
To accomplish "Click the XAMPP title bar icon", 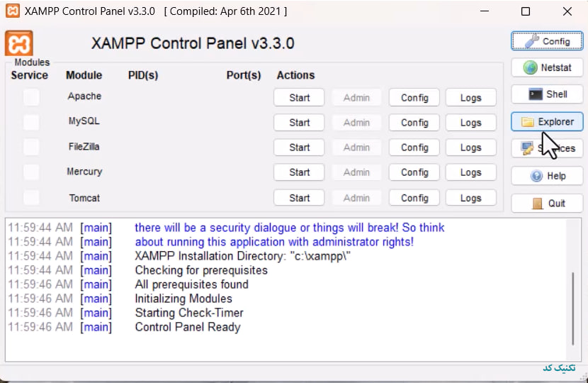I will pyautogui.click(x=12, y=11).
